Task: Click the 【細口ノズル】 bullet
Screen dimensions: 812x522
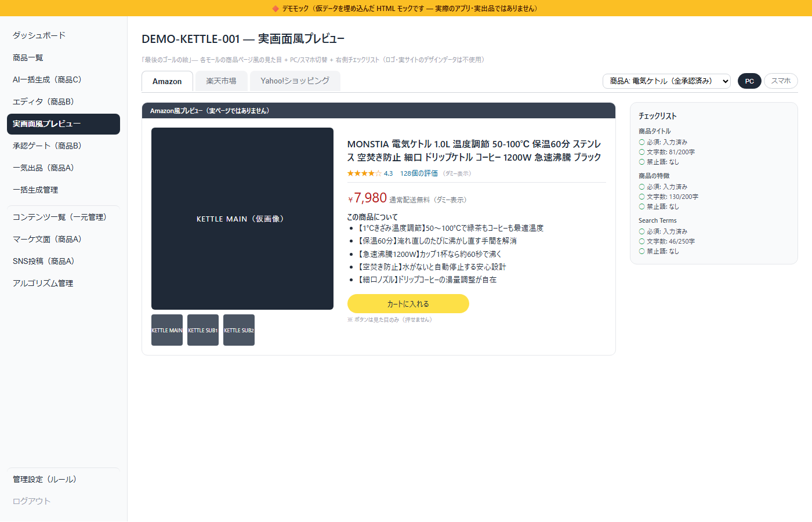Action: pos(426,280)
